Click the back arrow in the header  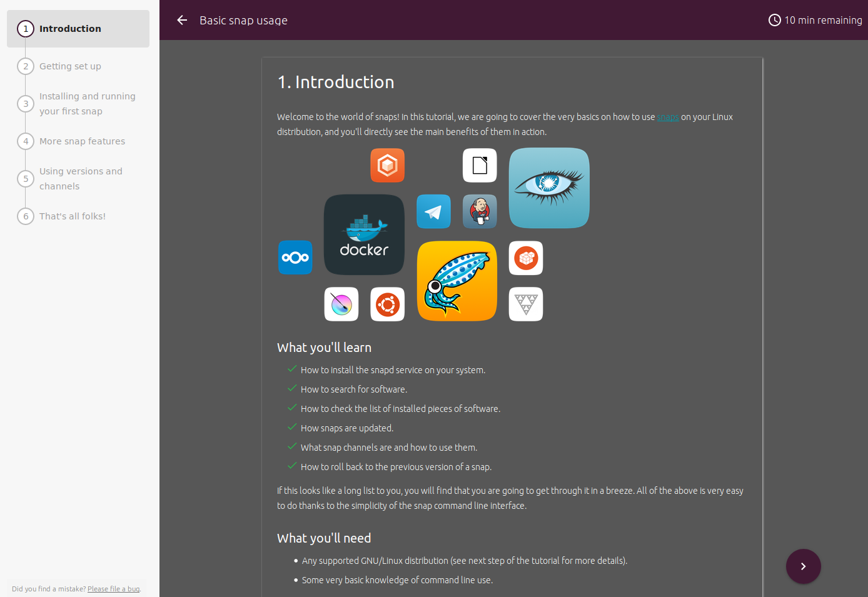click(181, 19)
